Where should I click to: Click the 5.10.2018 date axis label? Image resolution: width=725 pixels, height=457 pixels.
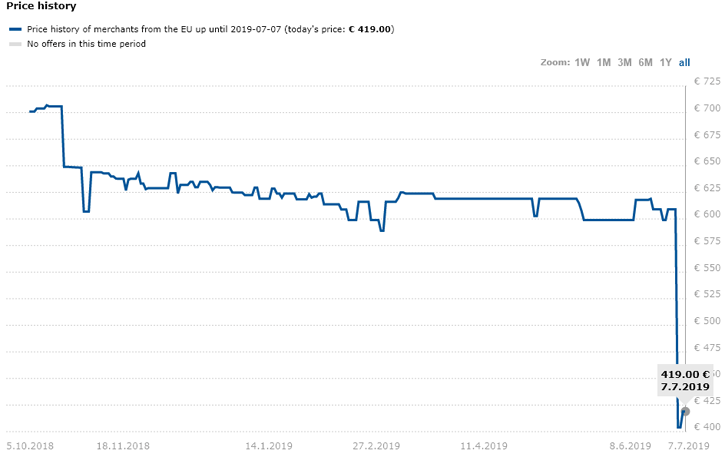point(30,446)
